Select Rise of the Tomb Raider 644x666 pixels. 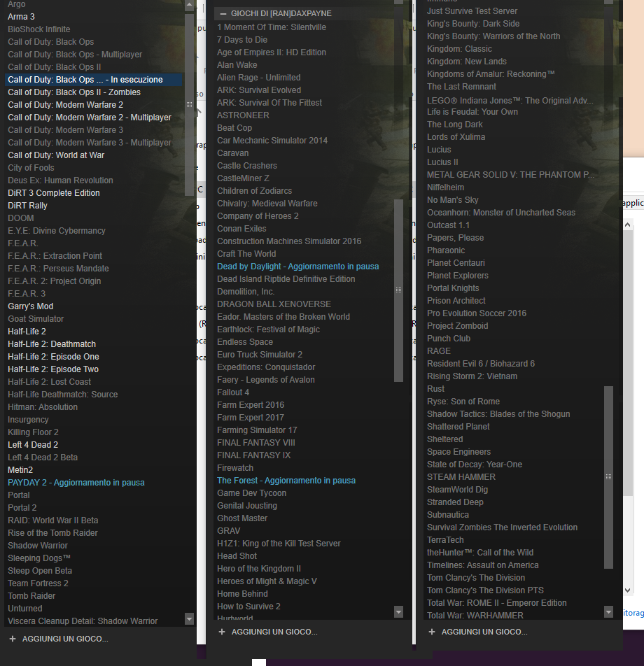point(52,532)
